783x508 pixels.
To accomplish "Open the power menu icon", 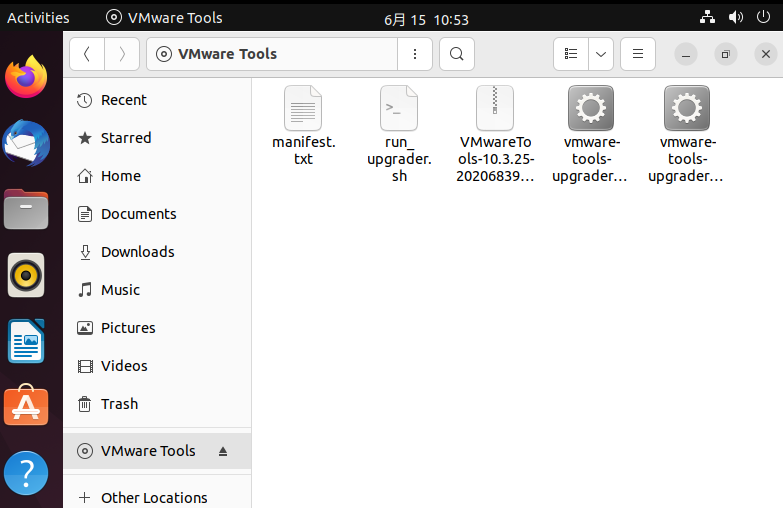I will point(763,17).
